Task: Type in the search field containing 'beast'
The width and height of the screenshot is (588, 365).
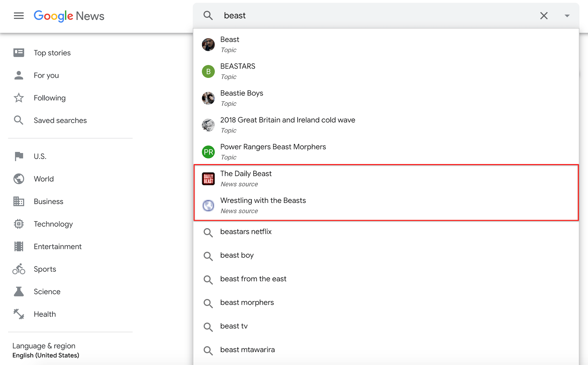Action: (x=371, y=15)
